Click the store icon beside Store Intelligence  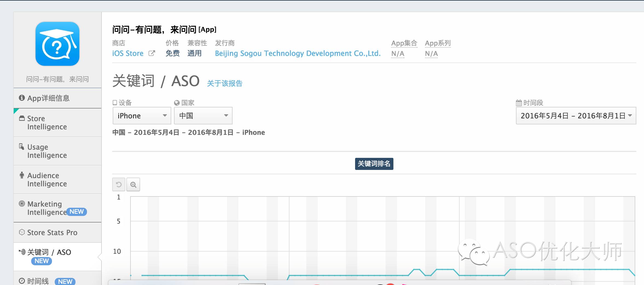coord(22,118)
